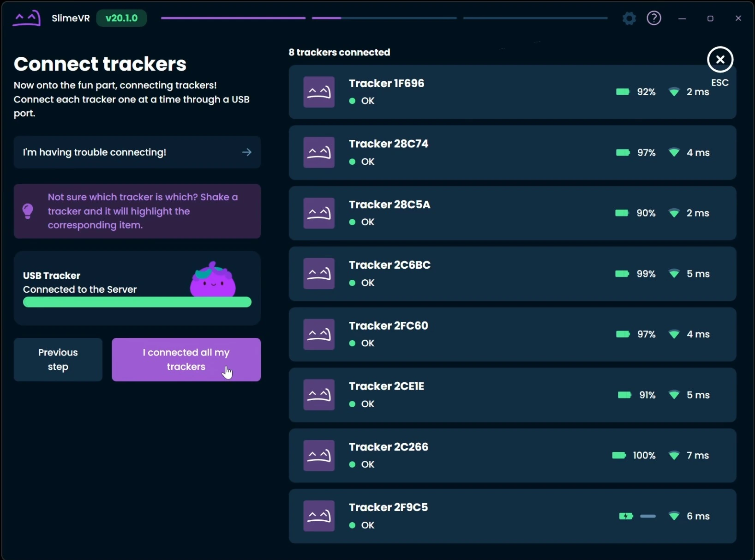Click the 6 ms ping value
The height and width of the screenshot is (560, 755).
(698, 516)
